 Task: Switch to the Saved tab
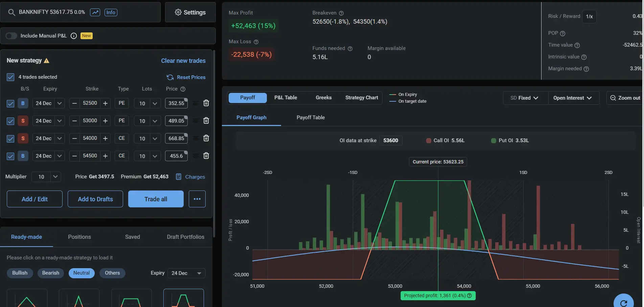pyautogui.click(x=133, y=237)
